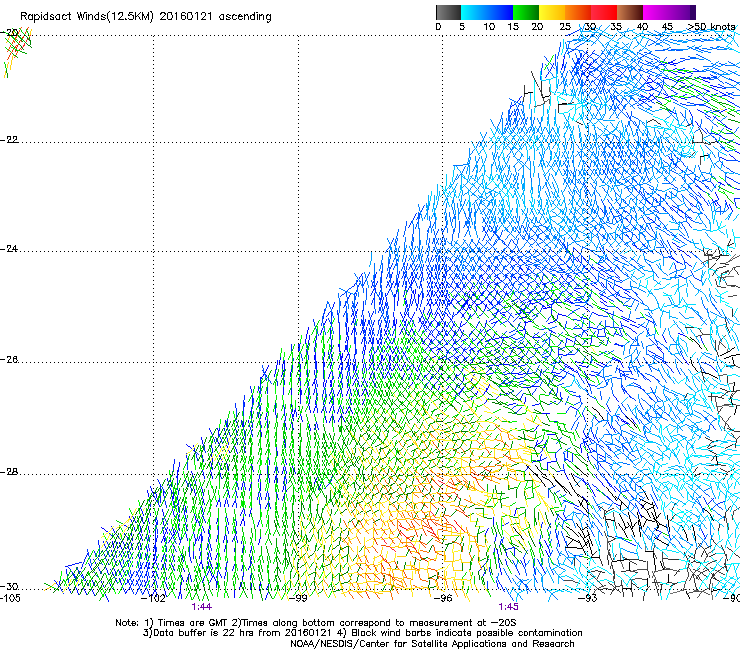Click the legend scale label '0'

click(x=438, y=27)
